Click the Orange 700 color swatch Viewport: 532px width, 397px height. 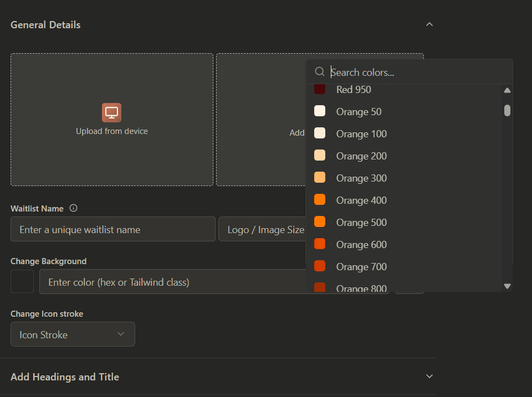pos(320,266)
